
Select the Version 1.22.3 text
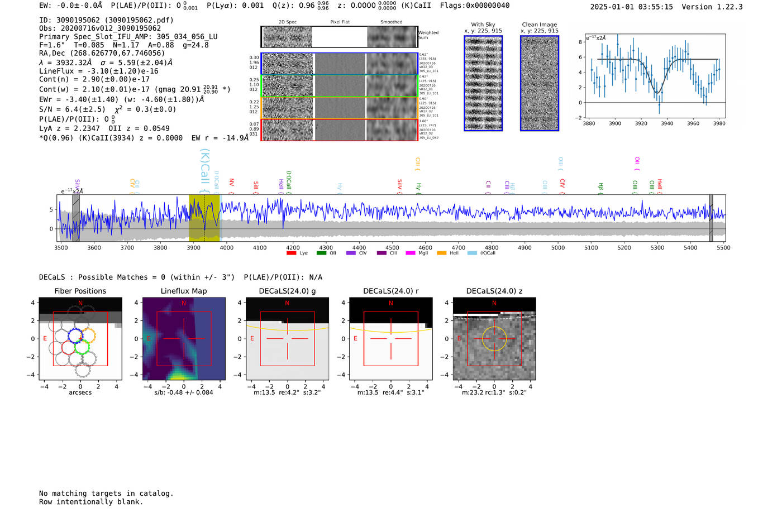712,7
